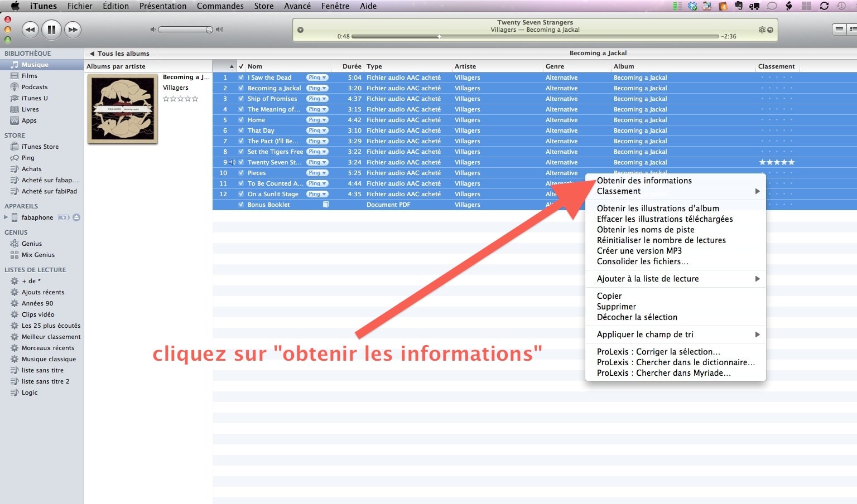The height and width of the screenshot is (504, 857).
Task: Open Ping dropdown for Pieces
Action: tap(317, 173)
